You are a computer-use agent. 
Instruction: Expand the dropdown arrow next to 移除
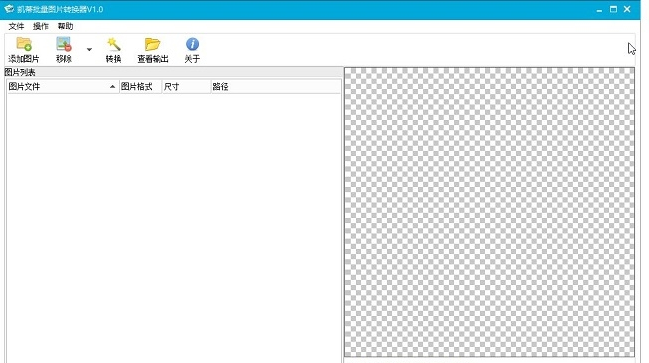(89, 50)
